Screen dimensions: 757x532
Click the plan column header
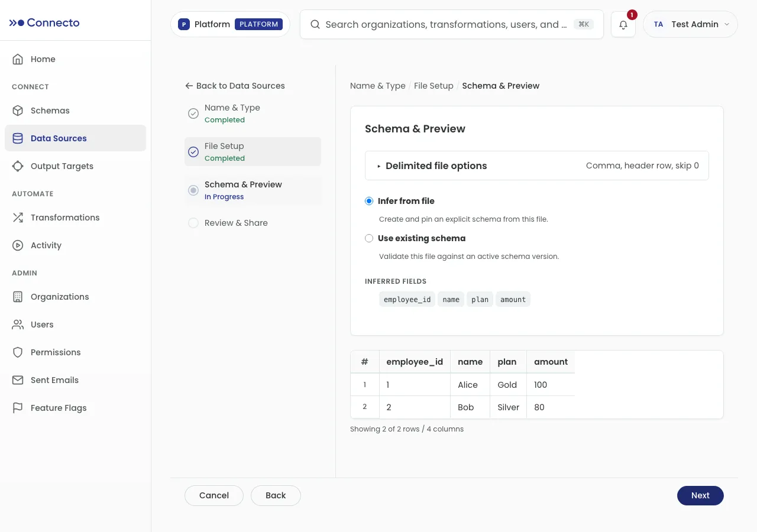click(x=507, y=362)
